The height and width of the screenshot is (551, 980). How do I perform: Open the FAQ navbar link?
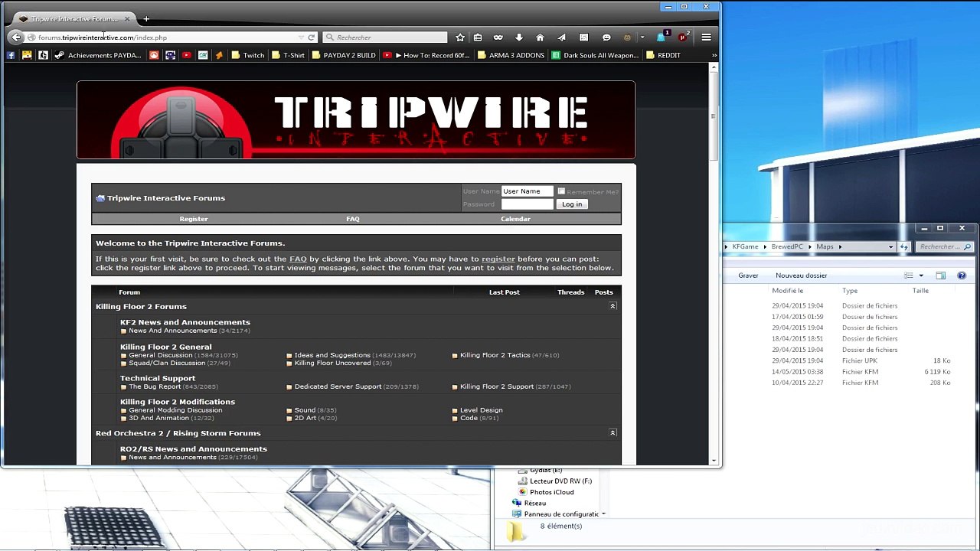[353, 219]
